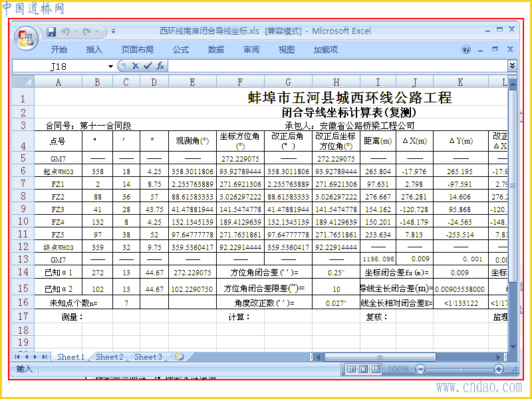The height and width of the screenshot is (399, 532).
Task: Click the Office button logo
Action: [26, 38]
